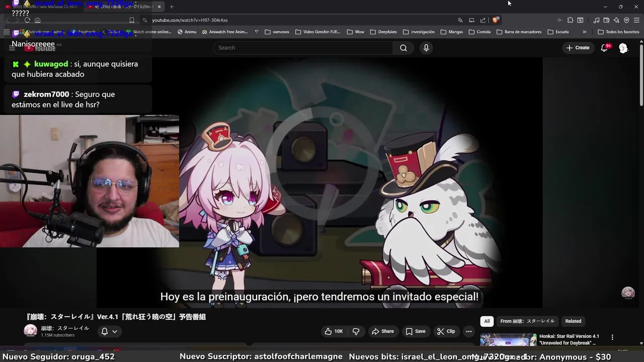Open the browser hamburger main menu
This screenshot has width=644, height=362.
tap(636, 20)
